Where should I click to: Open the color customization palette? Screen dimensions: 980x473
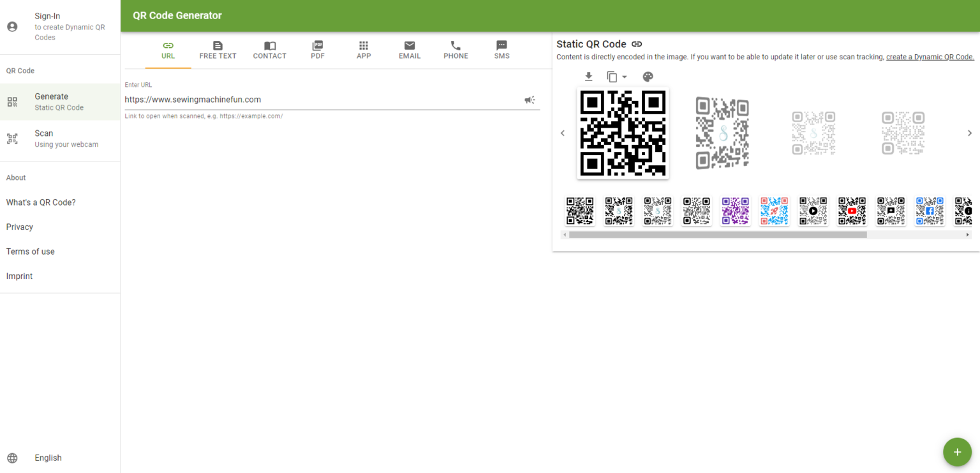[x=647, y=76]
